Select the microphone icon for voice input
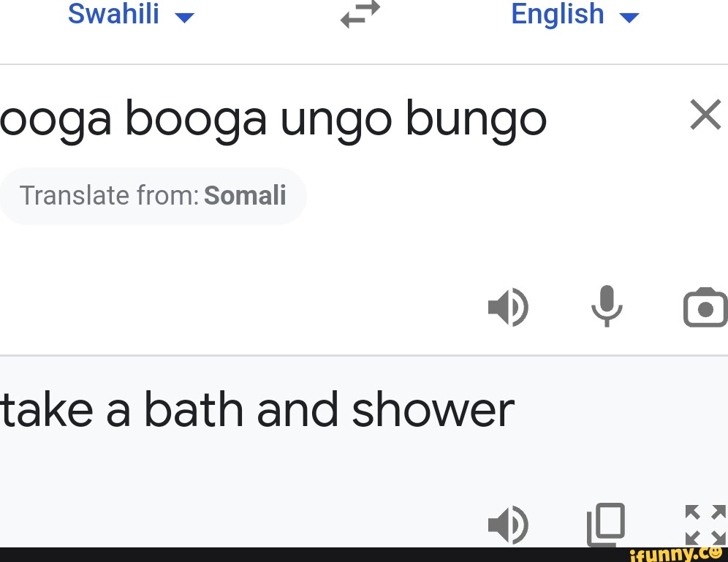Viewport: 728px width, 562px height. click(x=607, y=307)
